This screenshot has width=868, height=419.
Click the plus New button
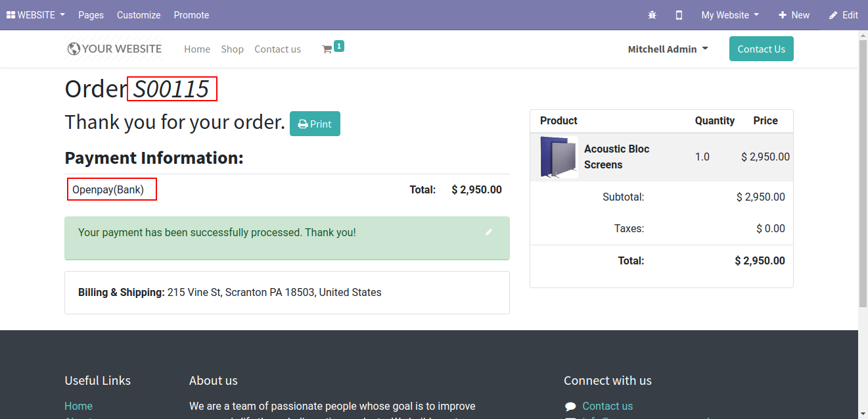click(x=794, y=15)
